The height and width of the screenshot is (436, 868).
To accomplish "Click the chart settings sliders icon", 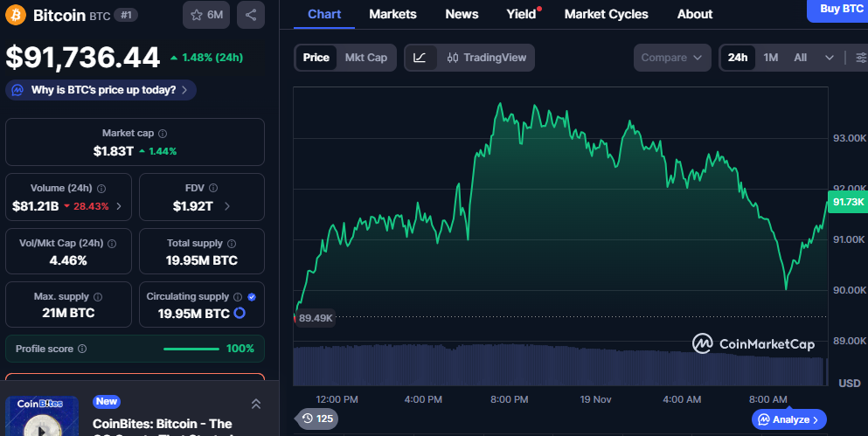I will (861, 58).
